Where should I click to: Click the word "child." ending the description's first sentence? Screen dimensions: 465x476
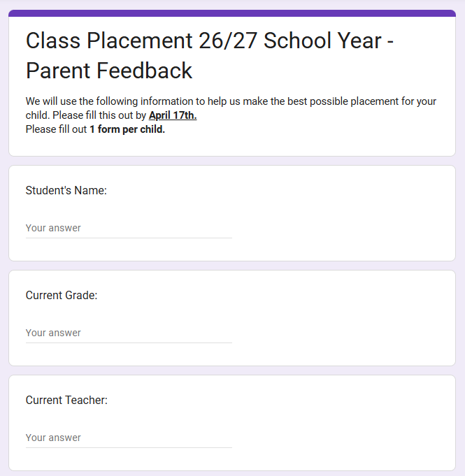click(x=39, y=115)
